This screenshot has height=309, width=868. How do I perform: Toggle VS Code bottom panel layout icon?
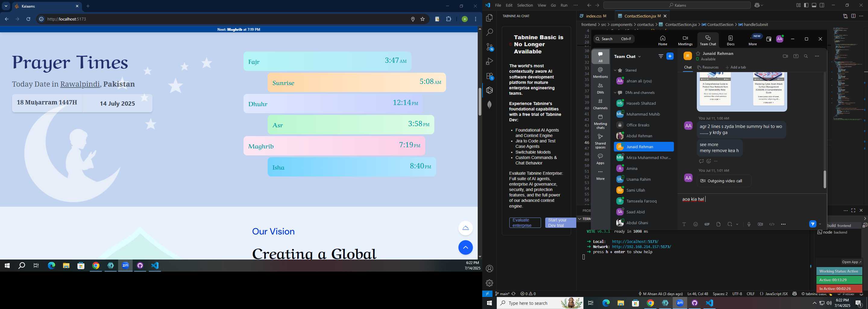(814, 5)
